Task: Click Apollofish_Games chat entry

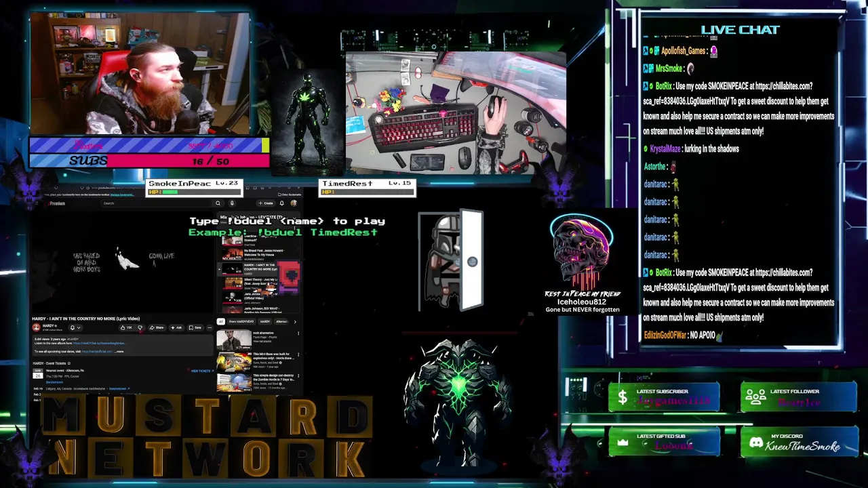Action: coord(681,51)
